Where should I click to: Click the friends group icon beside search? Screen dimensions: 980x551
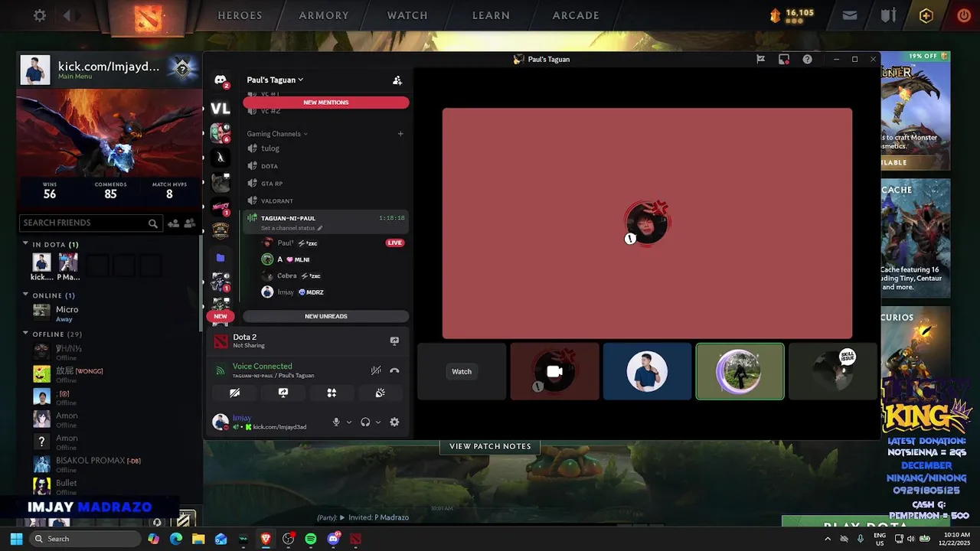[189, 223]
